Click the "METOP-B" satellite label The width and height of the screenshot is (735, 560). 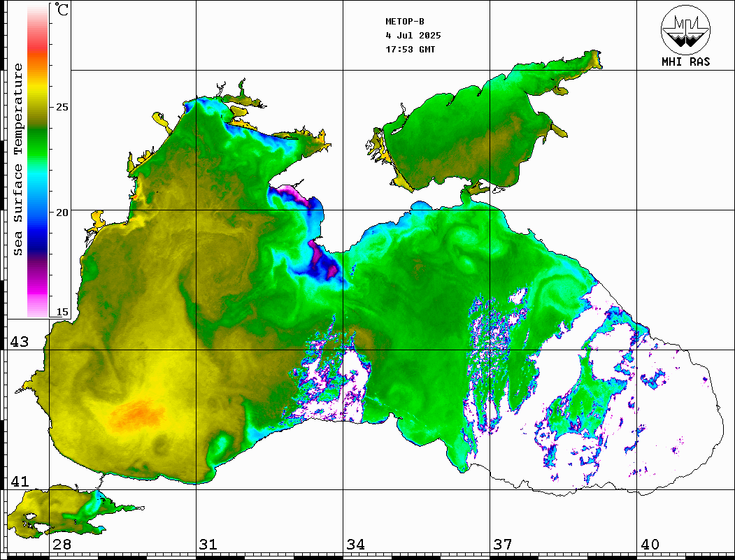tap(405, 22)
